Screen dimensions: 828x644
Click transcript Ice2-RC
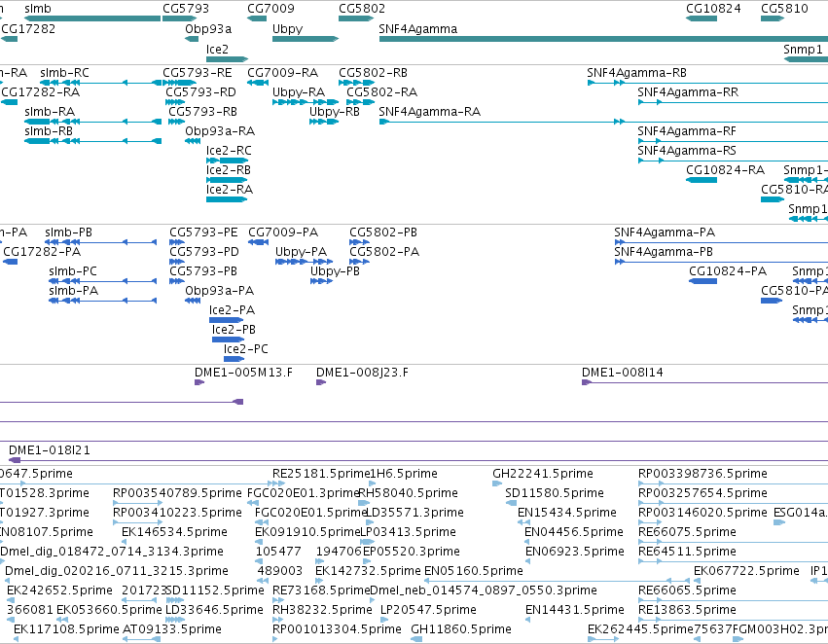point(227,161)
